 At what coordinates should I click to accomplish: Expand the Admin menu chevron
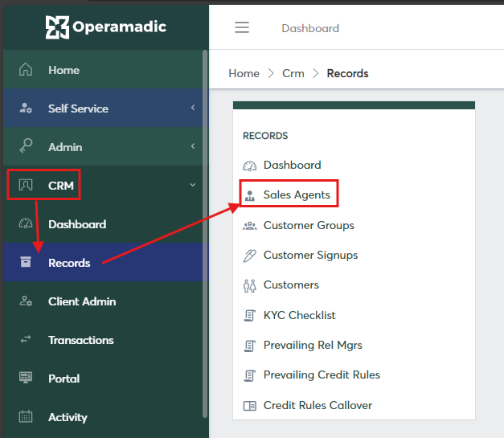pyautogui.click(x=193, y=146)
